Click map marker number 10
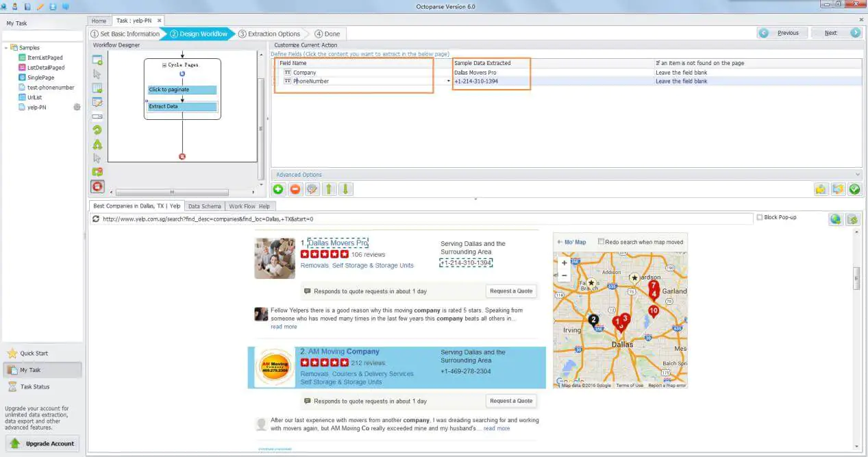The height and width of the screenshot is (457, 868). click(x=654, y=311)
